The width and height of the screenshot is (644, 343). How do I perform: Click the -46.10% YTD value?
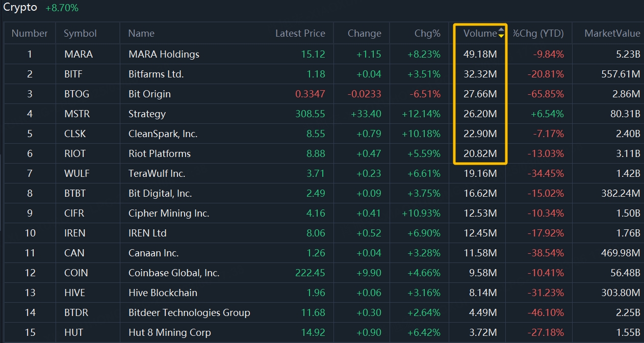pyautogui.click(x=545, y=312)
